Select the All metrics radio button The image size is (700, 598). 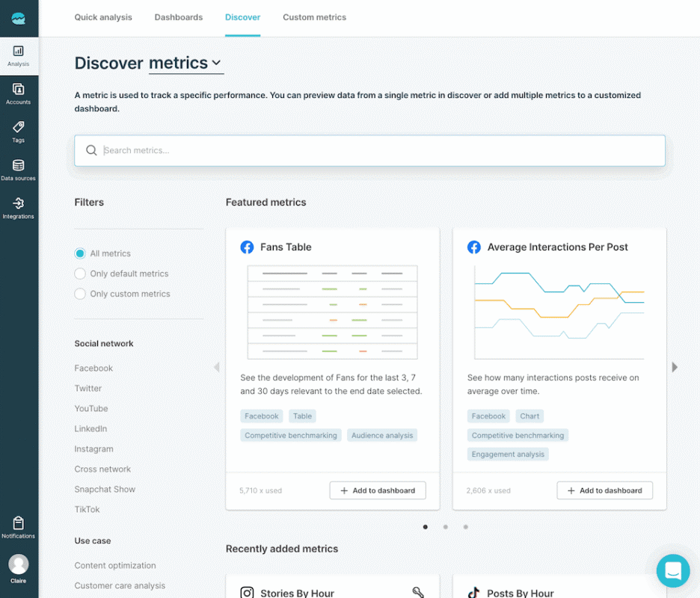79,253
